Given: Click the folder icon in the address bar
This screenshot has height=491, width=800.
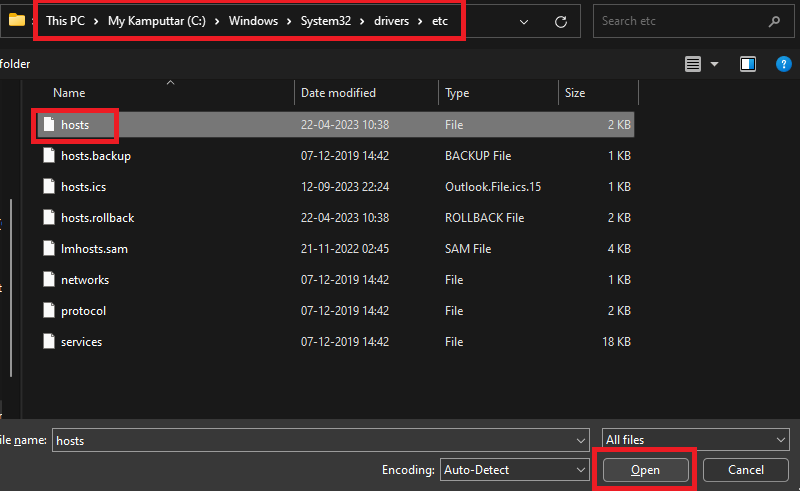Looking at the screenshot, I should coord(16,20).
